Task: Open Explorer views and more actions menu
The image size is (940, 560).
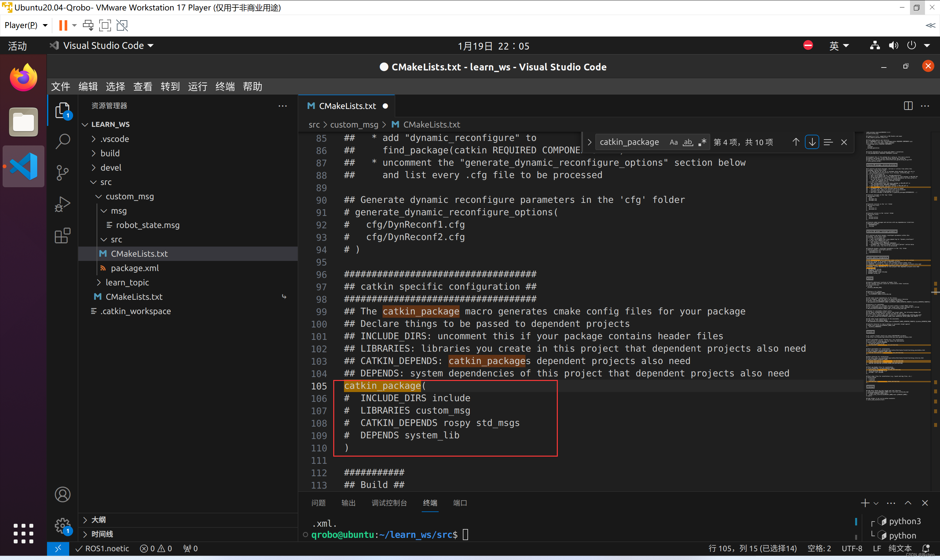Action: point(282,106)
